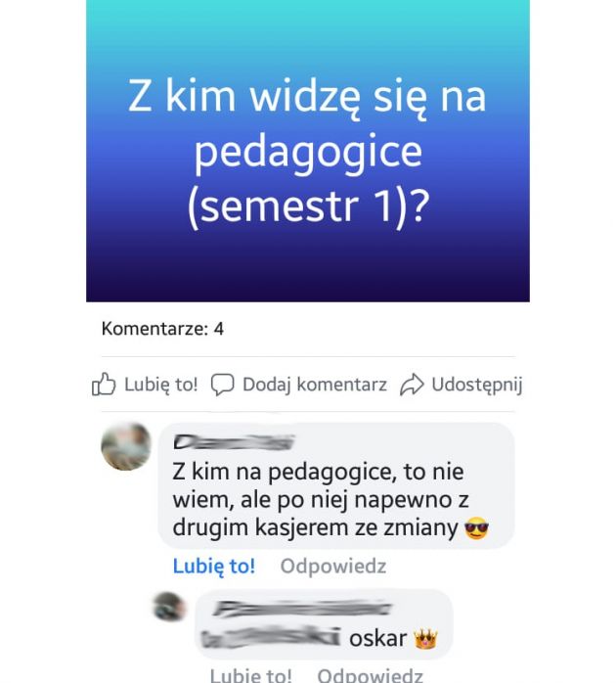Image resolution: width=616 pixels, height=683 pixels.
Task: Click 'Odpowiedz' under the oskar reply
Action: tap(370, 675)
